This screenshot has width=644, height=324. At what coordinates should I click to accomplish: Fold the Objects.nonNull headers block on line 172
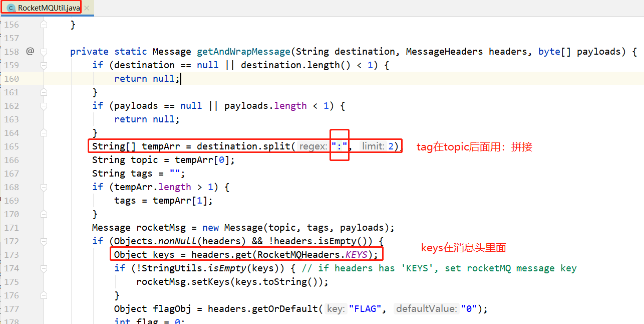coord(44,241)
